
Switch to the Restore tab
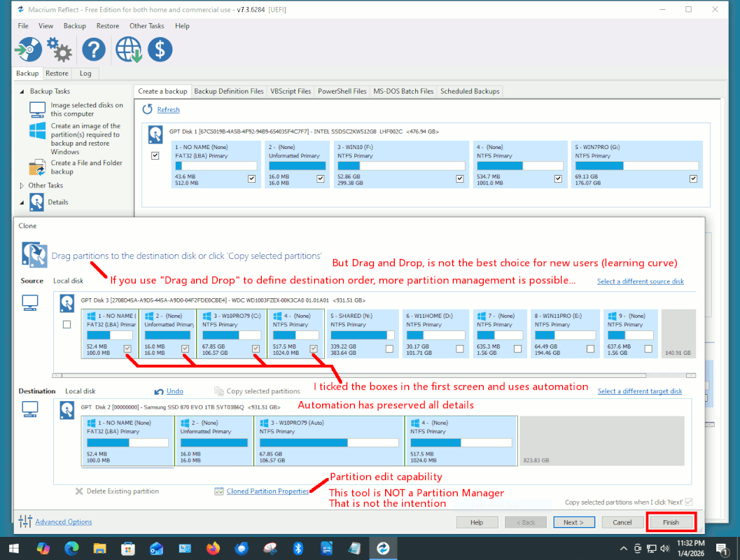click(x=57, y=73)
